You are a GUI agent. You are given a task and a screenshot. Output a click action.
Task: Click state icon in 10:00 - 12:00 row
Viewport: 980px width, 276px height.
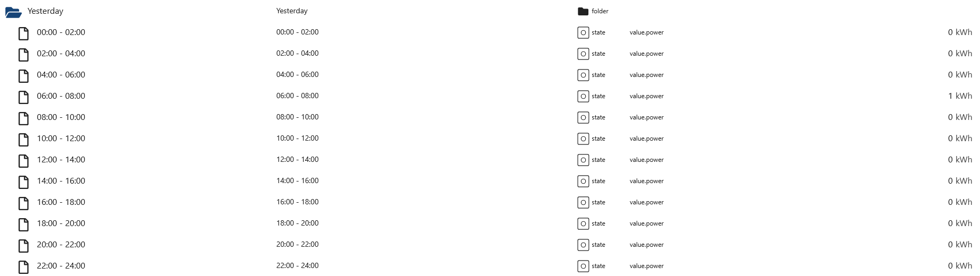pos(583,139)
